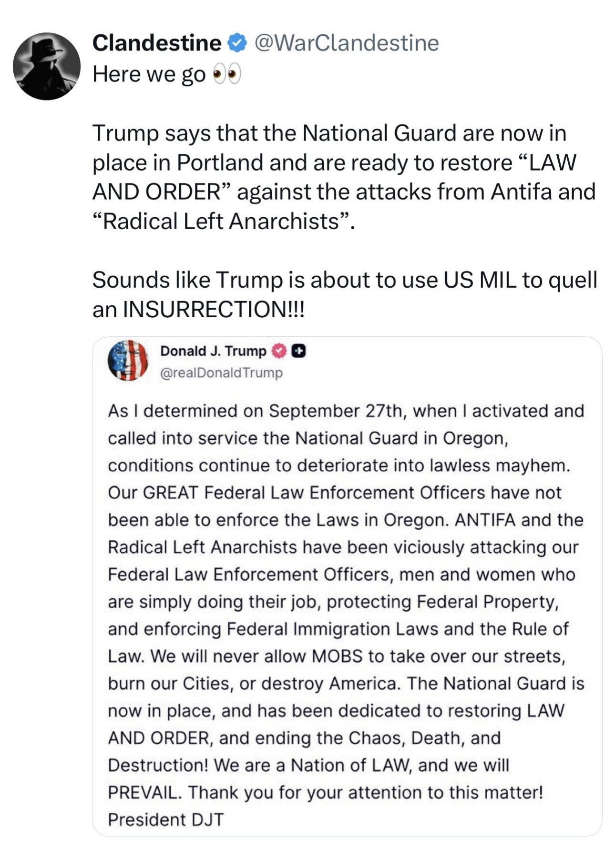Click the paragraph starting "Trump says that"
Image resolution: width=615 pixels, height=868 pixels.
pyautogui.click(x=343, y=177)
